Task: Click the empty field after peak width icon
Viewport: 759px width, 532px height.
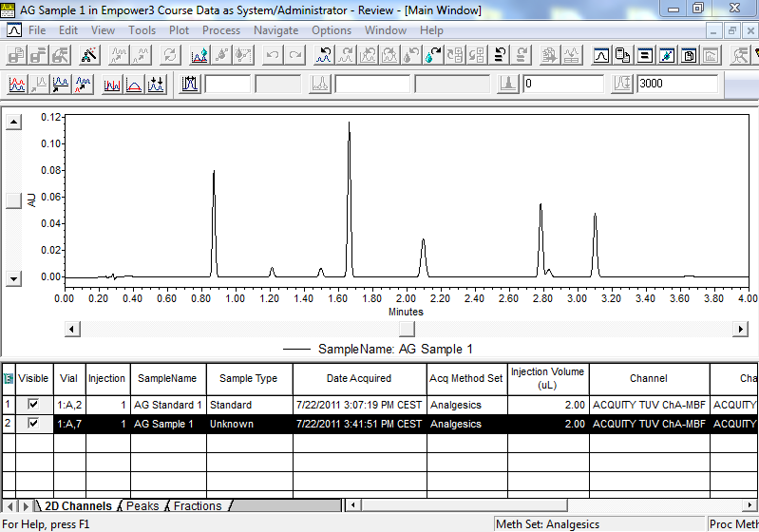Action: coord(227,84)
